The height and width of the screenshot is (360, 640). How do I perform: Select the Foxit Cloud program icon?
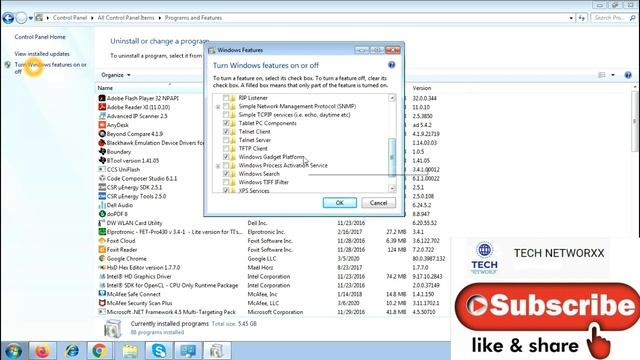click(102, 241)
